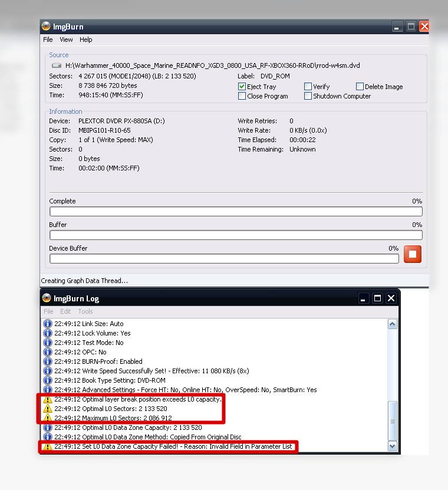Click the Complete progress bar

[236, 212]
